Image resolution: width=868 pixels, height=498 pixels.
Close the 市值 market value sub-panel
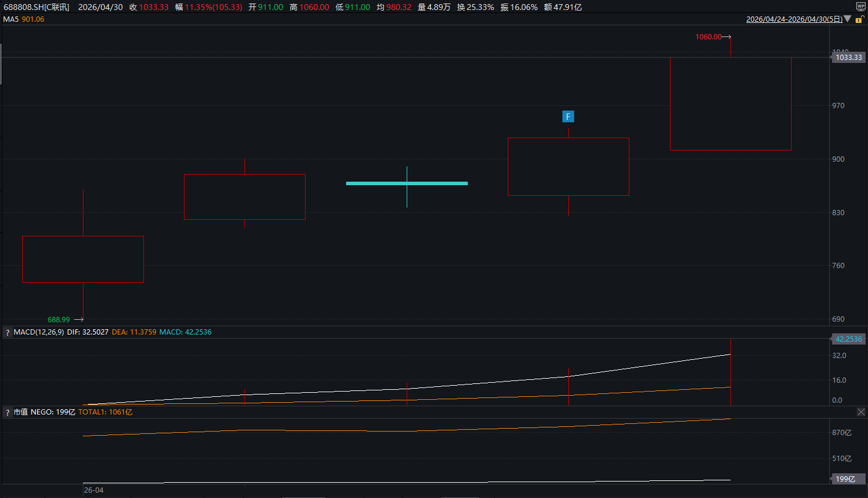pyautogui.click(x=861, y=412)
